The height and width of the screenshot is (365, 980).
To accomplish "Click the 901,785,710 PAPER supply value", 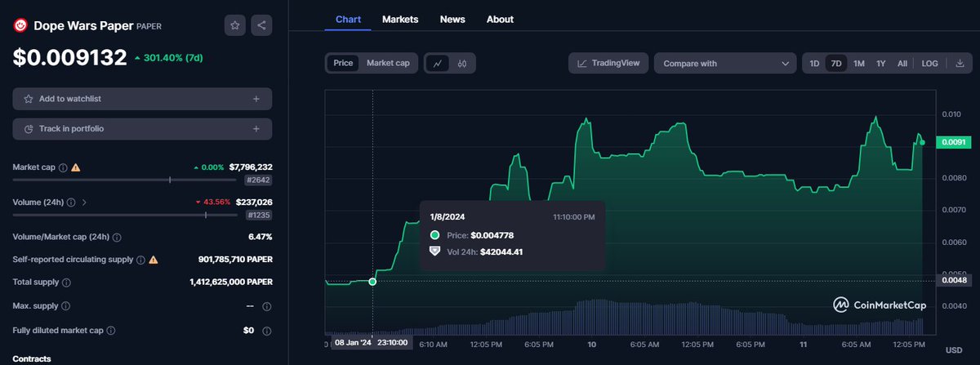I will tap(235, 260).
